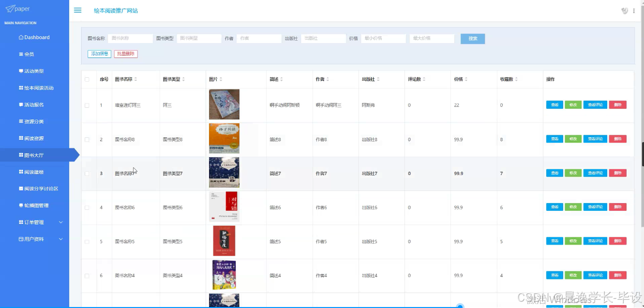The height and width of the screenshot is (308, 644).
Task: Tick the select-all checkbox in table header
Action: [87, 79]
